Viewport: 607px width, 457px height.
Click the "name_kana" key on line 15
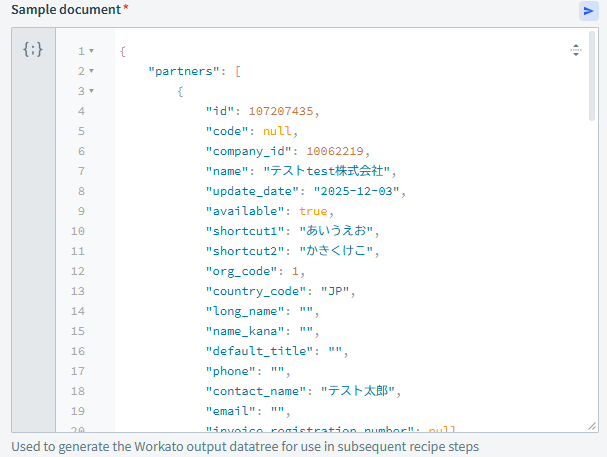coord(245,331)
